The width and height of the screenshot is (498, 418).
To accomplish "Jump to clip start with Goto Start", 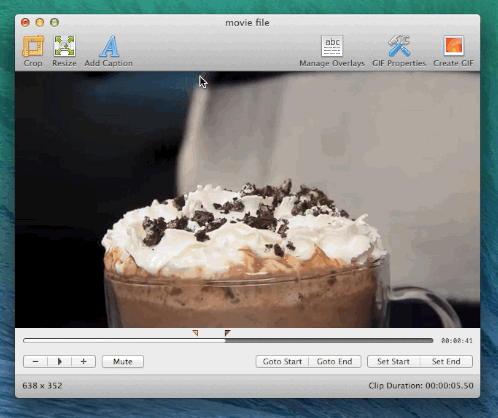I will (282, 361).
